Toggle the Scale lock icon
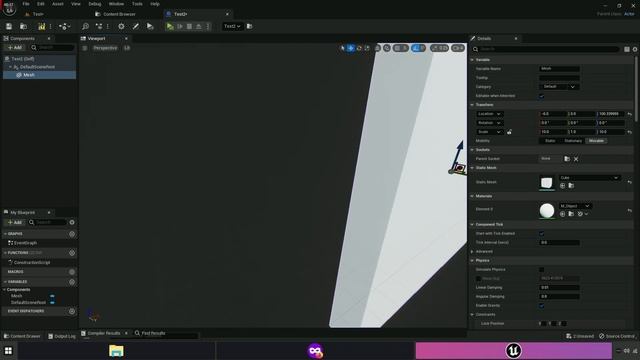 (x=509, y=132)
